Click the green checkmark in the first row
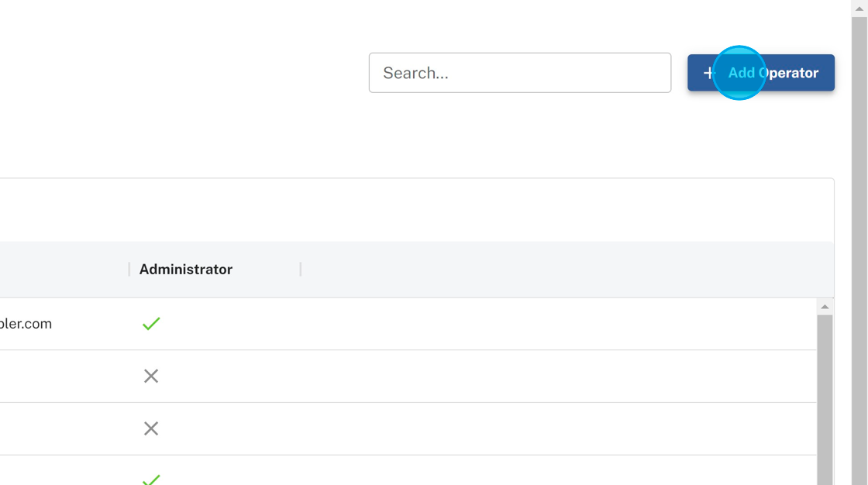Image resolution: width=868 pixels, height=485 pixels. coord(151,324)
